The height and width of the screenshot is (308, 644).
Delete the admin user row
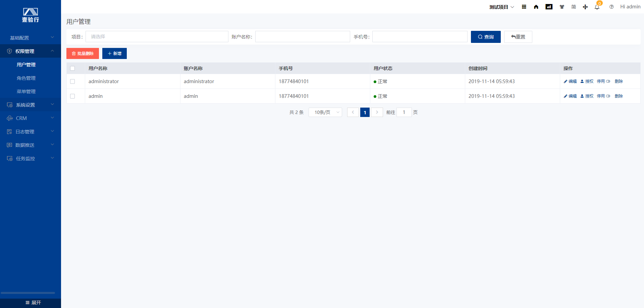(619, 96)
